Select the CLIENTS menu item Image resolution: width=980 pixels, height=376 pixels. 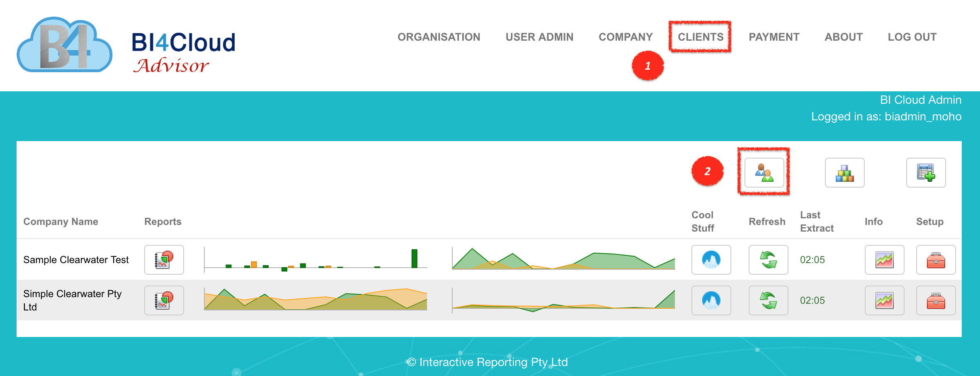[701, 37]
